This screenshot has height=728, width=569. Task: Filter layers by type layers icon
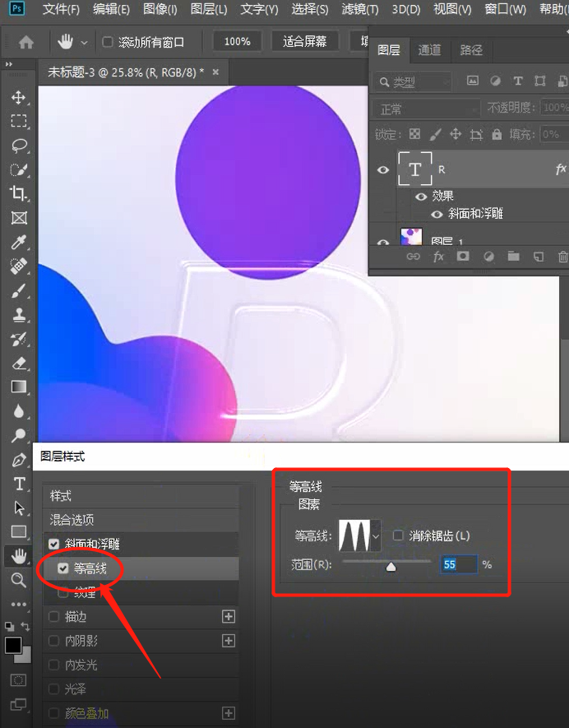518,81
